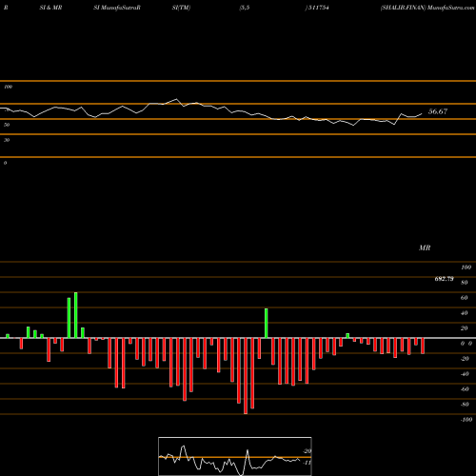Screen dimensions: 476x476
Task: Click the 80 label on the MR axis
Action: click(x=465, y=283)
